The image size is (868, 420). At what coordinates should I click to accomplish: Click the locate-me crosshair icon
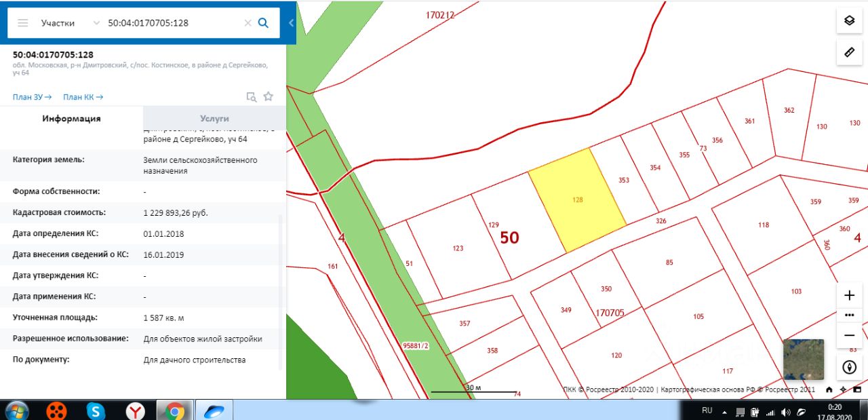(843, 390)
